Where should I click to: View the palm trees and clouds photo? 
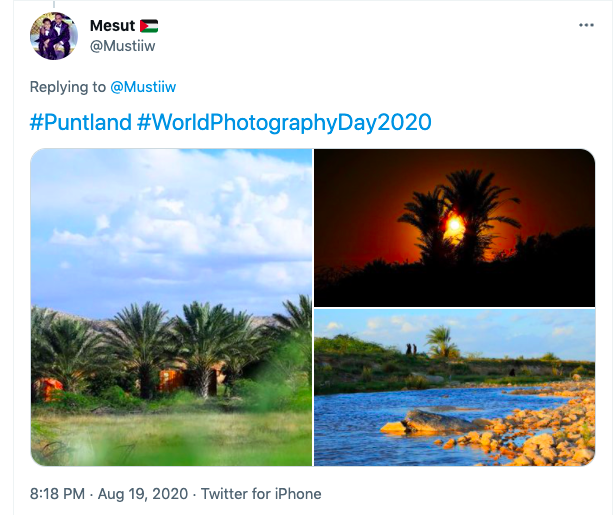(x=171, y=307)
